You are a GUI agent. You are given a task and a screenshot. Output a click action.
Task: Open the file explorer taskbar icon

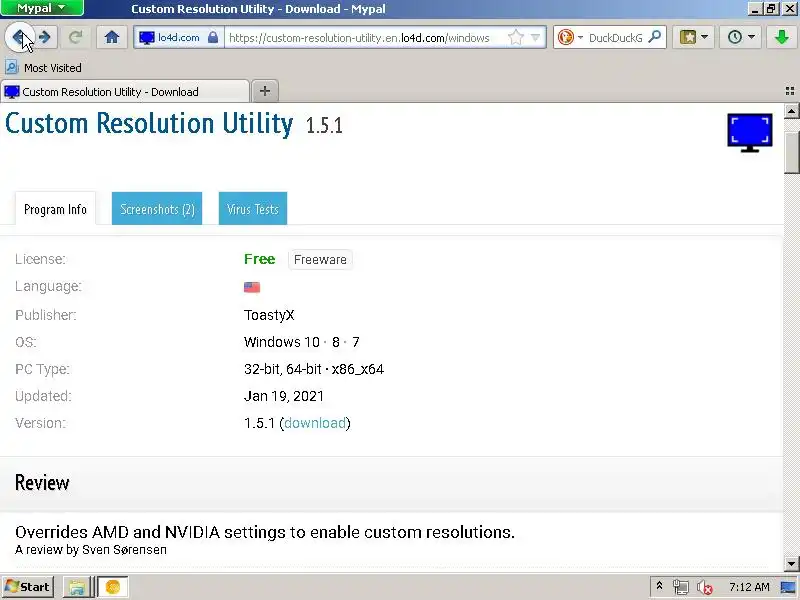(77, 588)
